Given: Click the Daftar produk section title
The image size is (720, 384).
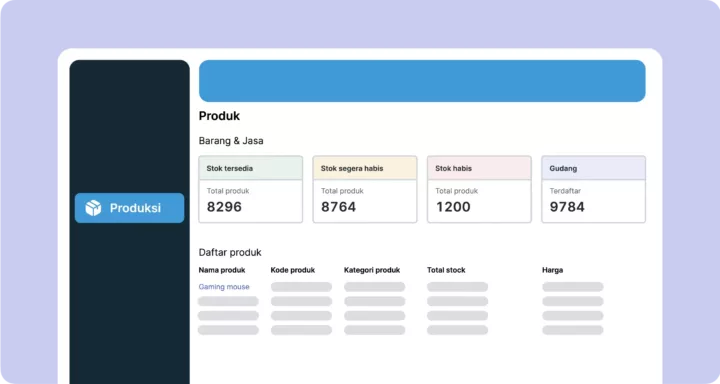Looking at the screenshot, I should (230, 252).
